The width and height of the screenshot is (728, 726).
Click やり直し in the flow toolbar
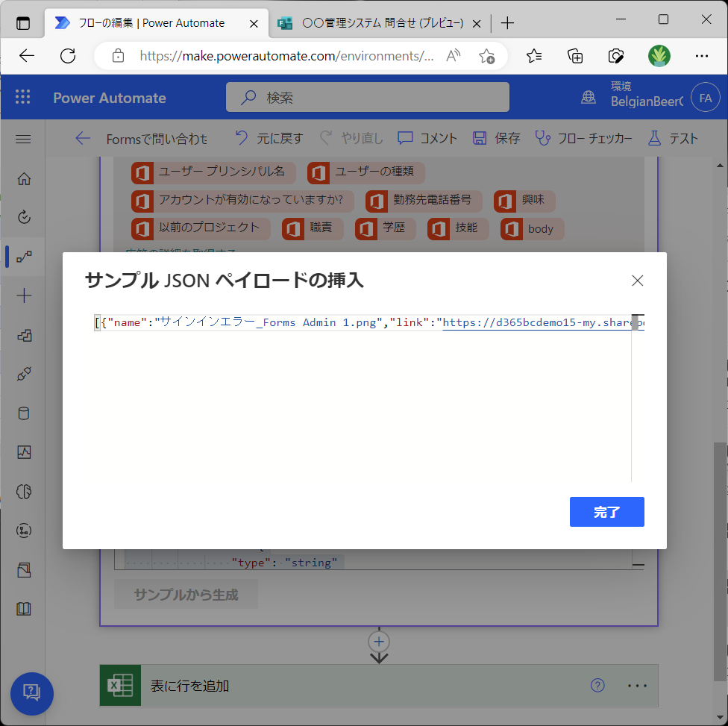click(x=351, y=139)
